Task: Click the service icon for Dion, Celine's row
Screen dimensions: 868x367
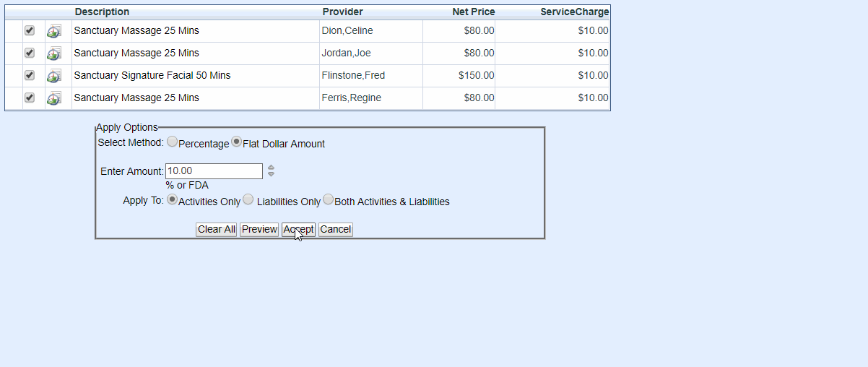Action: (x=54, y=31)
